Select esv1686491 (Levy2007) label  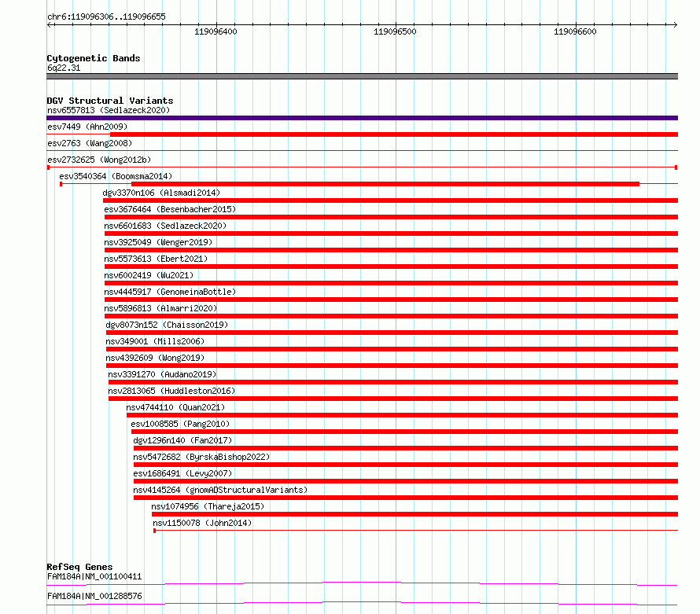coord(182,473)
